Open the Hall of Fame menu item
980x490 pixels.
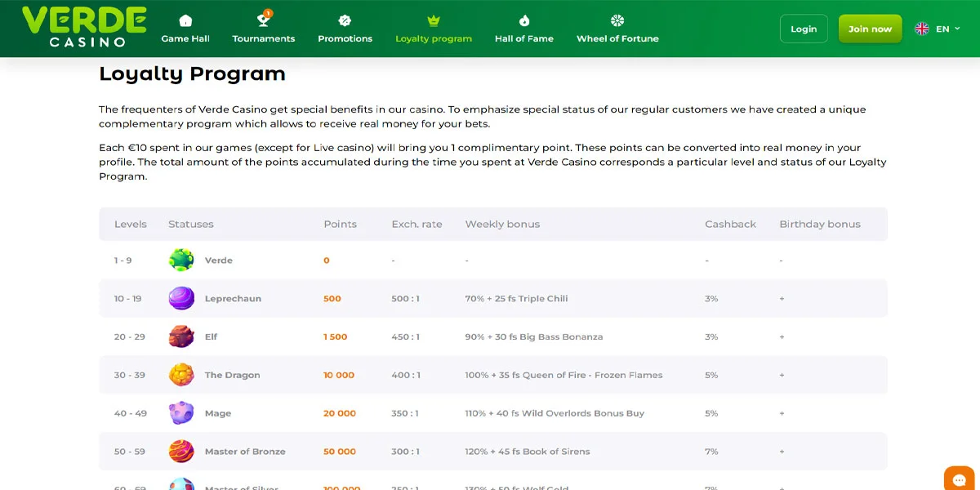click(x=524, y=29)
